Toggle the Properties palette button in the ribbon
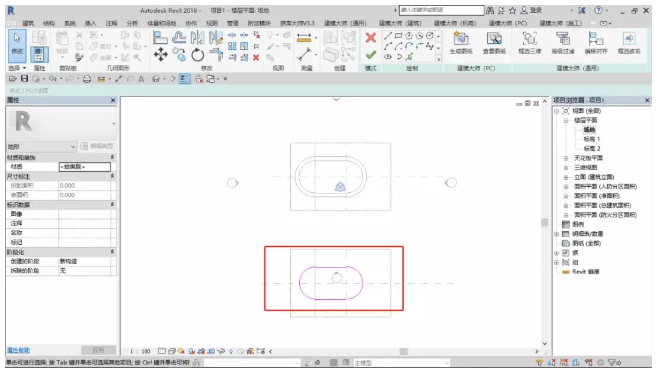The width and height of the screenshot is (659, 373). pos(39,55)
